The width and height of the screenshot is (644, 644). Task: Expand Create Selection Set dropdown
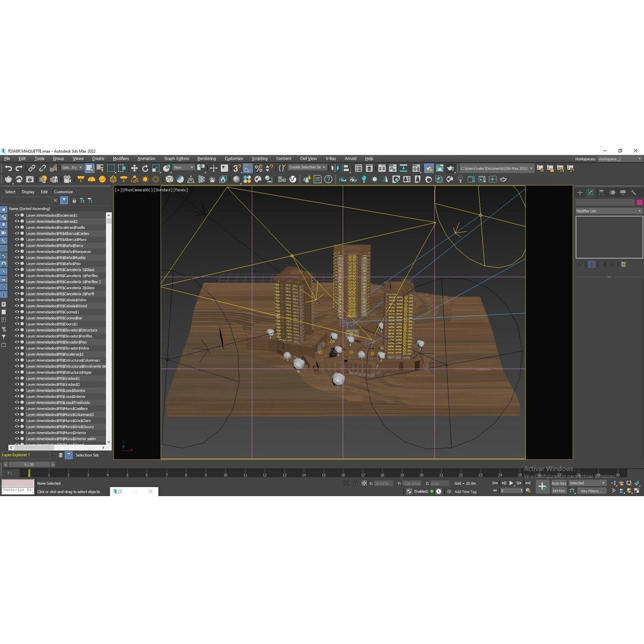pyautogui.click(x=307, y=168)
